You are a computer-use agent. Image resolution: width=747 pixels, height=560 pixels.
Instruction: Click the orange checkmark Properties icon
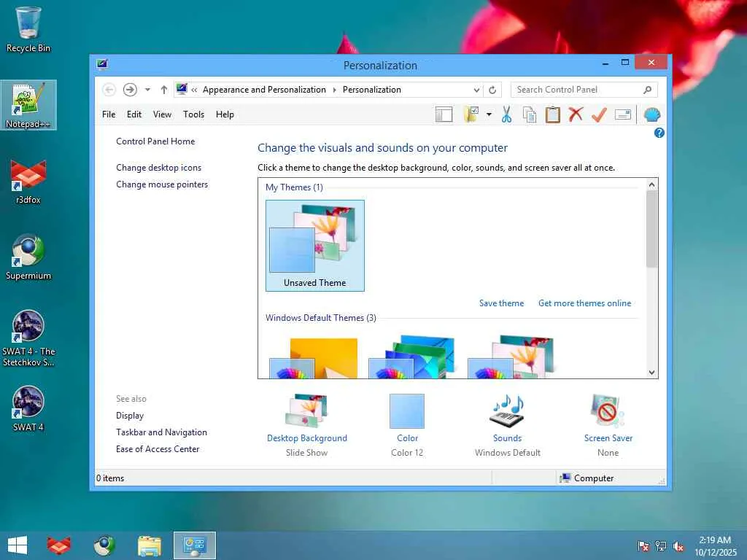click(599, 114)
